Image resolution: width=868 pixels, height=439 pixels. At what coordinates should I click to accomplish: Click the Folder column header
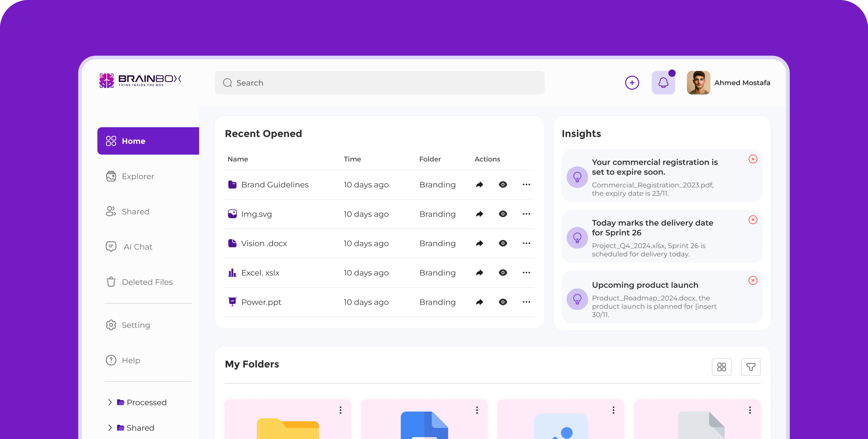(430, 159)
